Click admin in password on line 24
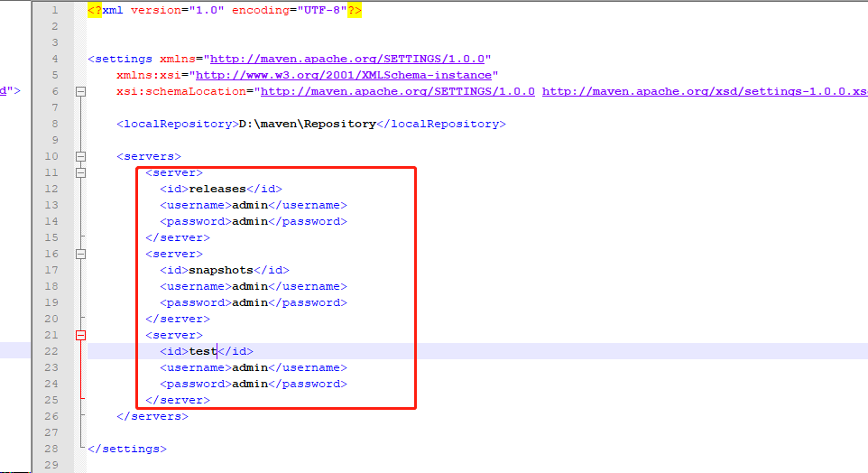 click(x=250, y=384)
